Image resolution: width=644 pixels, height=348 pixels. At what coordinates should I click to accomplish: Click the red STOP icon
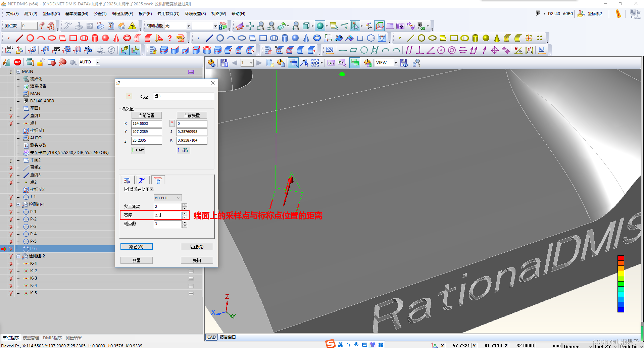pos(17,62)
